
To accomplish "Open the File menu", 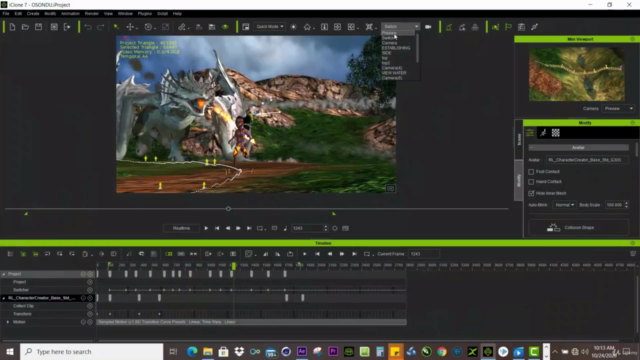I will click(x=6, y=13).
